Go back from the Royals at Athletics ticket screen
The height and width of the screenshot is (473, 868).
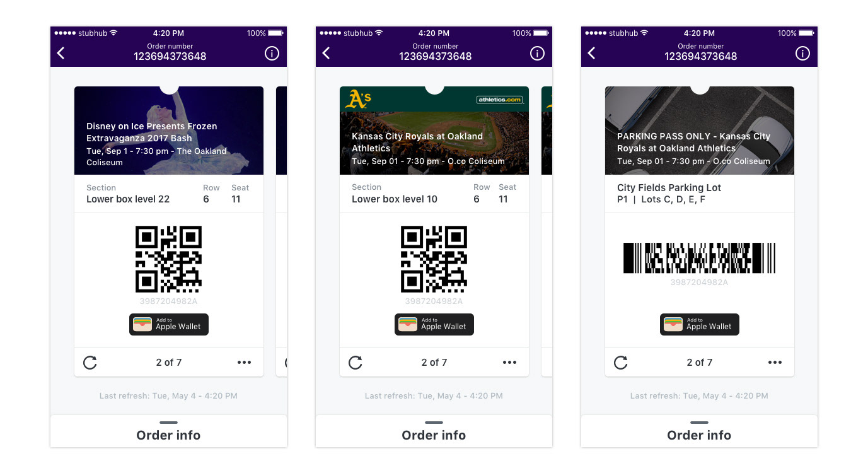pos(327,54)
